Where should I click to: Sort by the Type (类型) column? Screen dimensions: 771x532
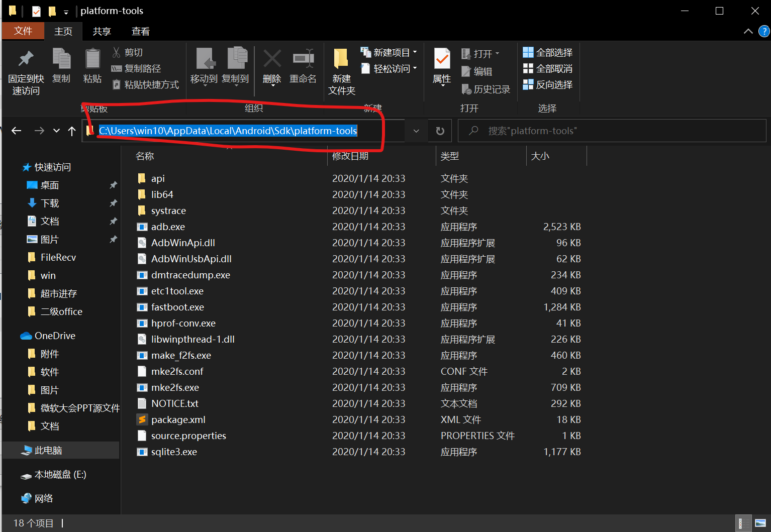point(450,156)
